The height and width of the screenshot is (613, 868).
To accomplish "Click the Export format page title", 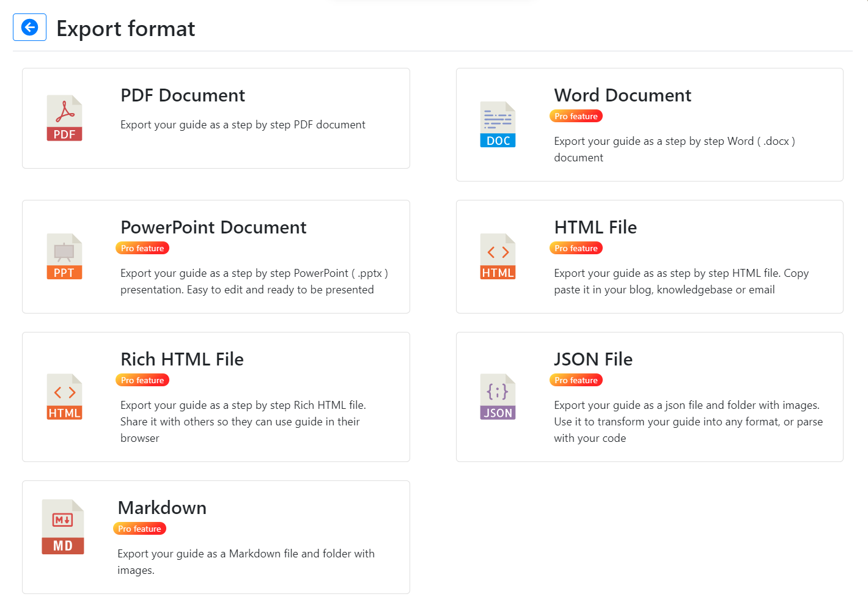I will click(x=125, y=29).
